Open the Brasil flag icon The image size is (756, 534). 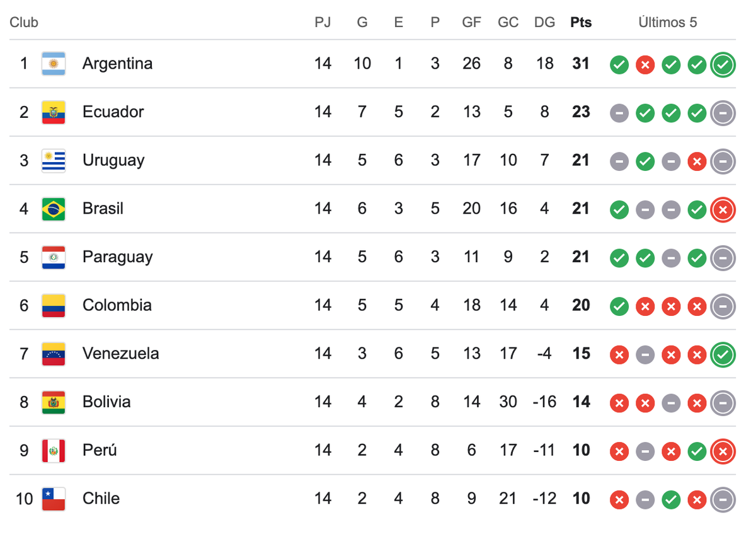coord(54,209)
